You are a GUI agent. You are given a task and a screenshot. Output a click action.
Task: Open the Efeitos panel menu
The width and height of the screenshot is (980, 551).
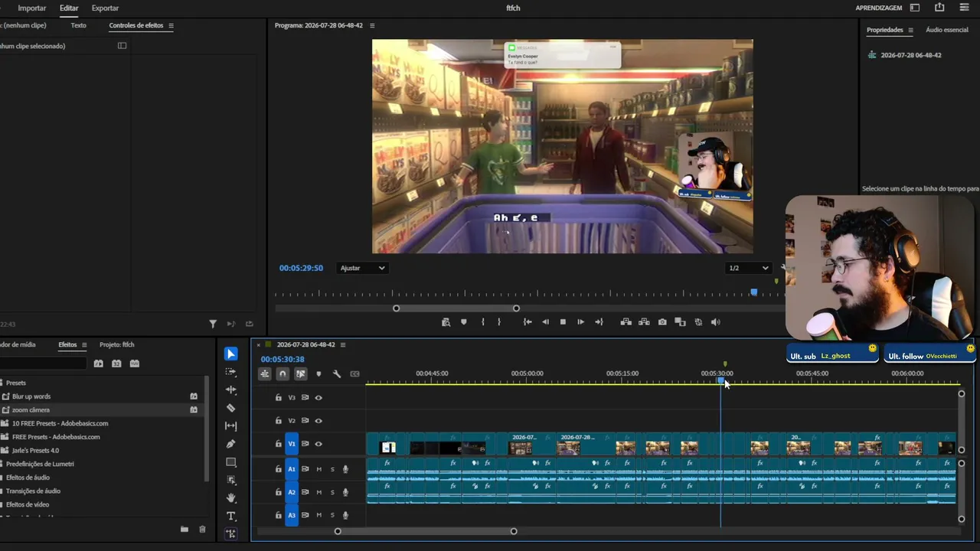click(84, 344)
